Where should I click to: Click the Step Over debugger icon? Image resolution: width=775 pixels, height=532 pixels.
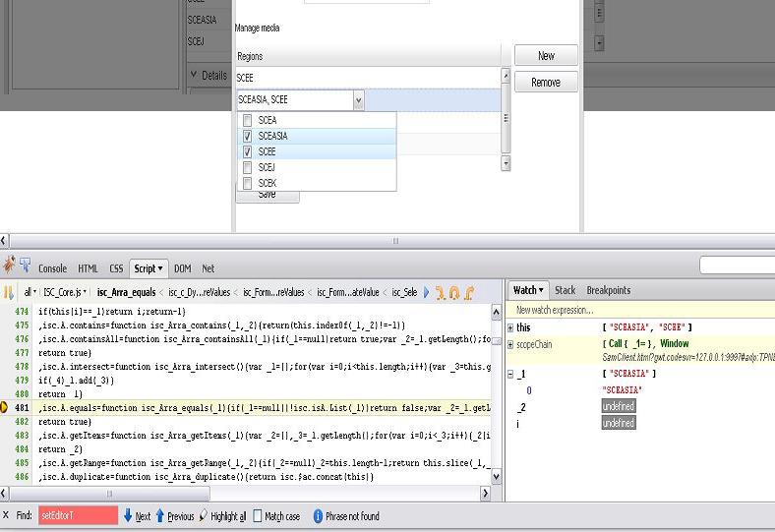pos(454,292)
